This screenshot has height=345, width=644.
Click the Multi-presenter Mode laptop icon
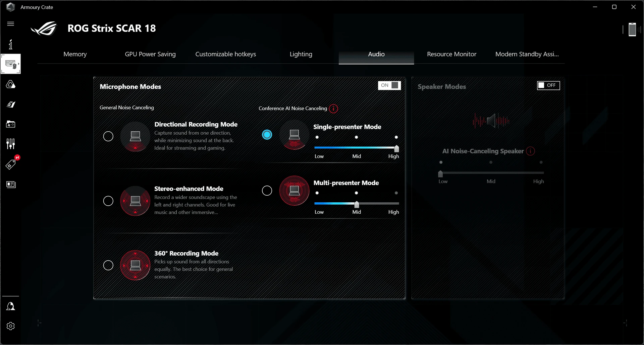click(294, 191)
